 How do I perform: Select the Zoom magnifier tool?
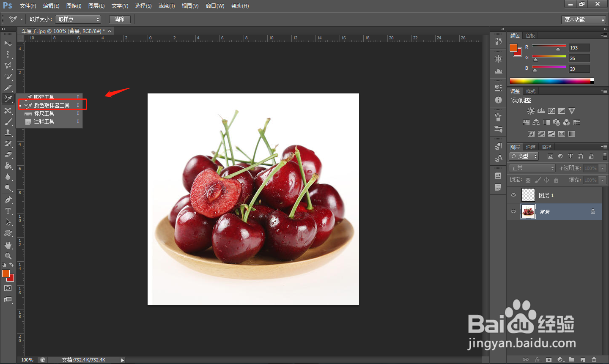[x=8, y=256]
